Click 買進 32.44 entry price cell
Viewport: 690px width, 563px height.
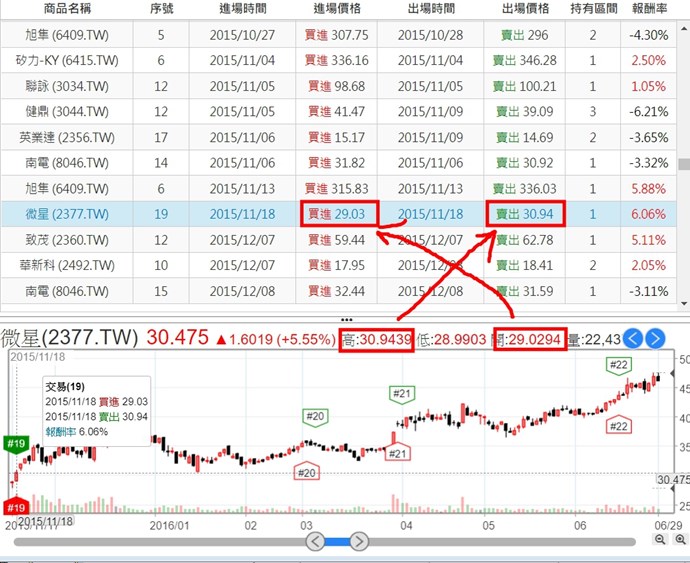coord(337,291)
